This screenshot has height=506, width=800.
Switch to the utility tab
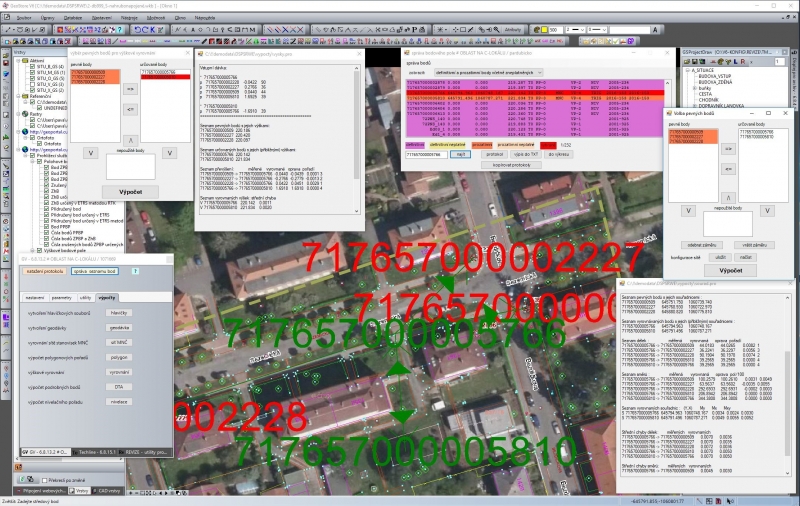click(x=85, y=297)
